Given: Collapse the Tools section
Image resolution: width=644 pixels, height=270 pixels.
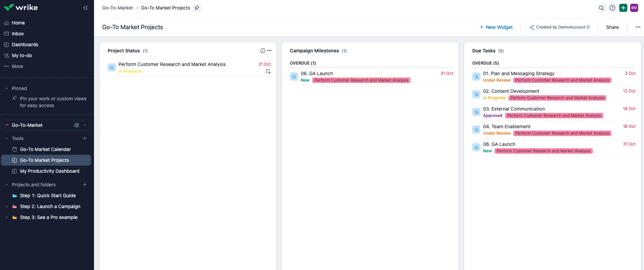Looking at the screenshot, I should click(x=6, y=138).
